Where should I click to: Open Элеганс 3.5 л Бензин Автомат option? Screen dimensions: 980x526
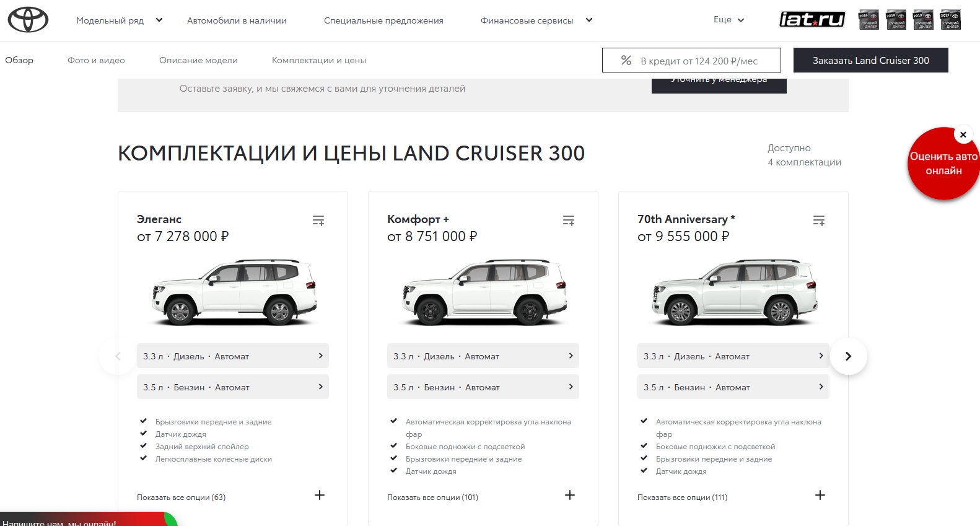pos(233,387)
